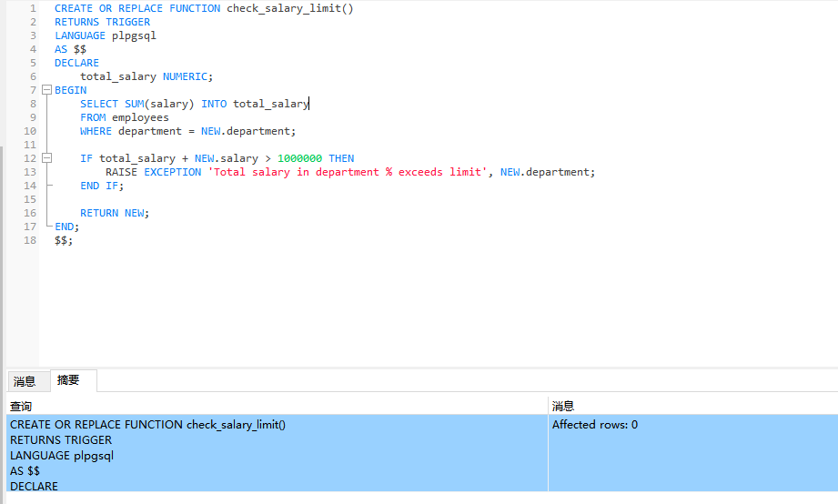
Task: Click the END IF; line
Action: pos(102,186)
